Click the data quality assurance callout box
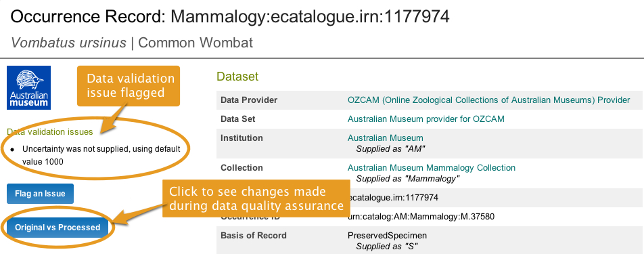Image resolution: width=644 pixels, height=254 pixels. 256,199
